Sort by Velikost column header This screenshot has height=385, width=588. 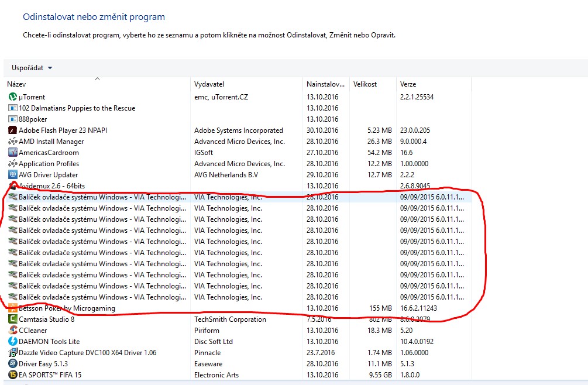pos(365,85)
